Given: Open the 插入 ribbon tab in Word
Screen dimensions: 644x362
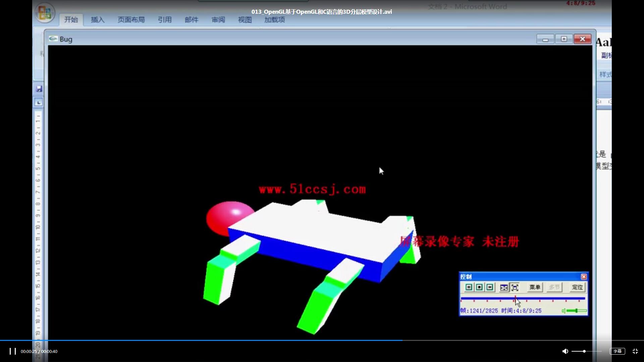Looking at the screenshot, I should tap(98, 20).
